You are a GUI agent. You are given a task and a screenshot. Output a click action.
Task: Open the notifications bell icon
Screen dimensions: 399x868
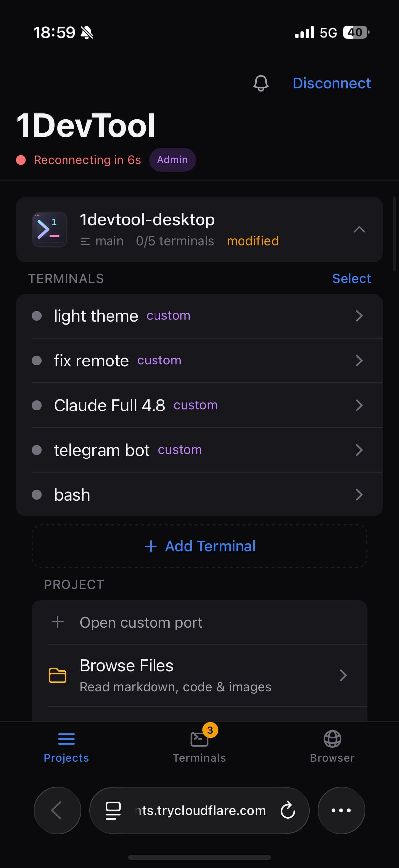(261, 83)
